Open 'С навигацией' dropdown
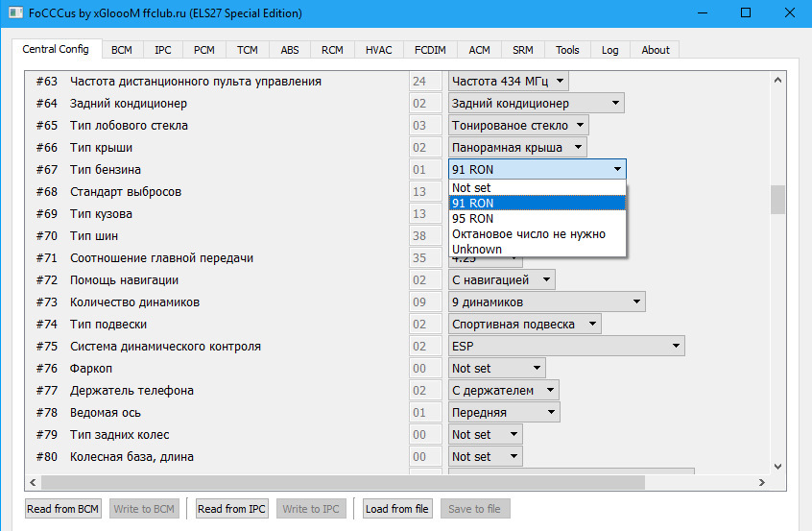Screen dimensions: 812x531 coord(502,280)
